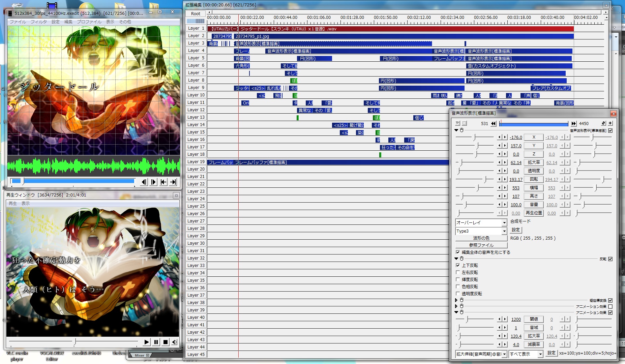625x364 pixels.
Task: Click Stop button in playback window
Action: pos(165,342)
